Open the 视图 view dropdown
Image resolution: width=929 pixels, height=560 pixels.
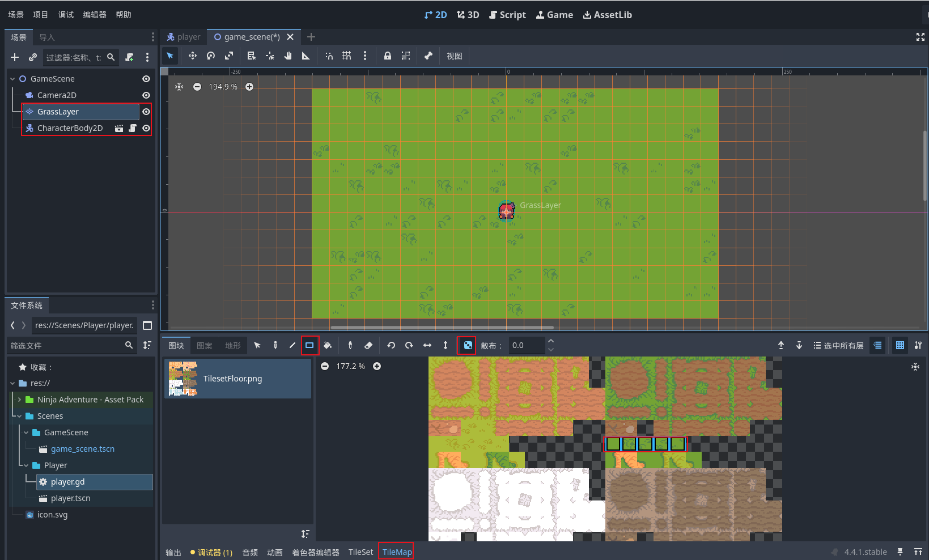pos(455,56)
